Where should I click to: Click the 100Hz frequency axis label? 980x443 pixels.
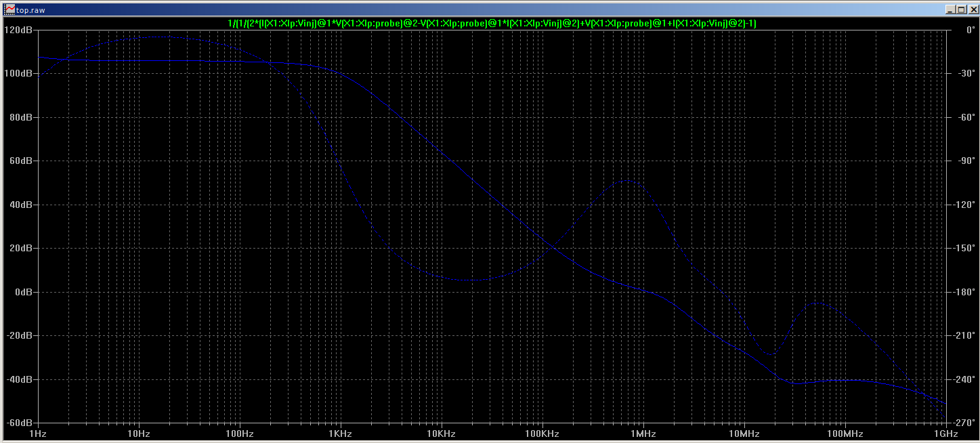[x=239, y=434]
